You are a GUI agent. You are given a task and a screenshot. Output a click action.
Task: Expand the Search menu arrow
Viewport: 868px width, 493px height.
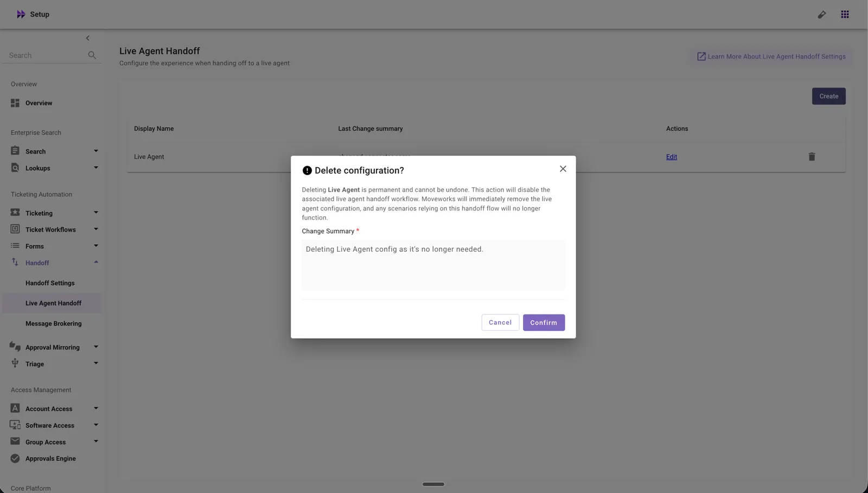96,151
